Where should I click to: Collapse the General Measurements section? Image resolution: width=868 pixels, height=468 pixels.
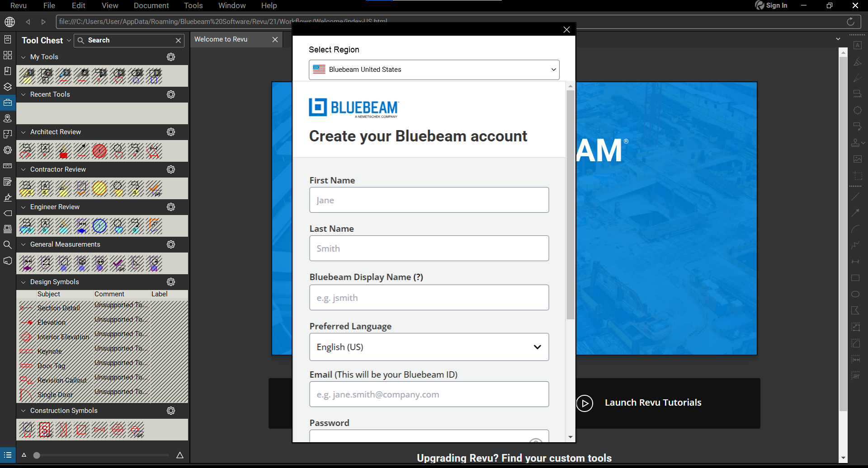24,244
